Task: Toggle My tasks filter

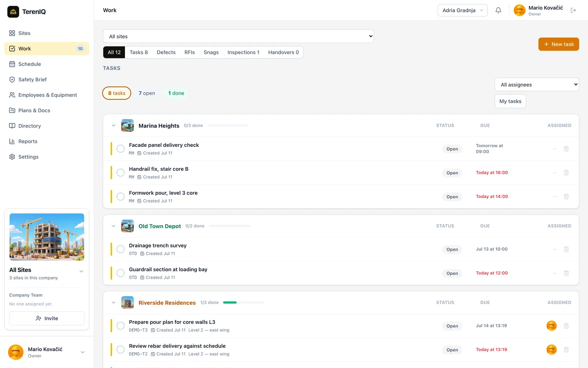Action: click(510, 101)
